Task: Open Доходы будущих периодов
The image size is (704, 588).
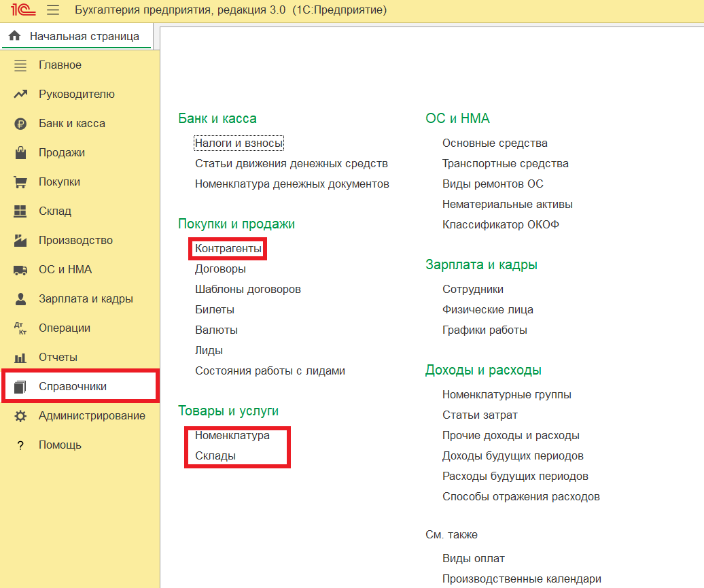Action: (513, 456)
